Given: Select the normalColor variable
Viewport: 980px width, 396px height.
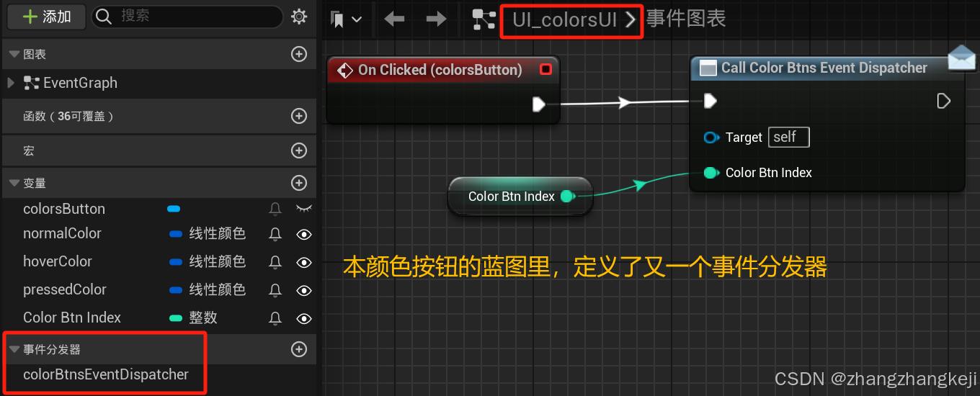Looking at the screenshot, I should [62, 233].
